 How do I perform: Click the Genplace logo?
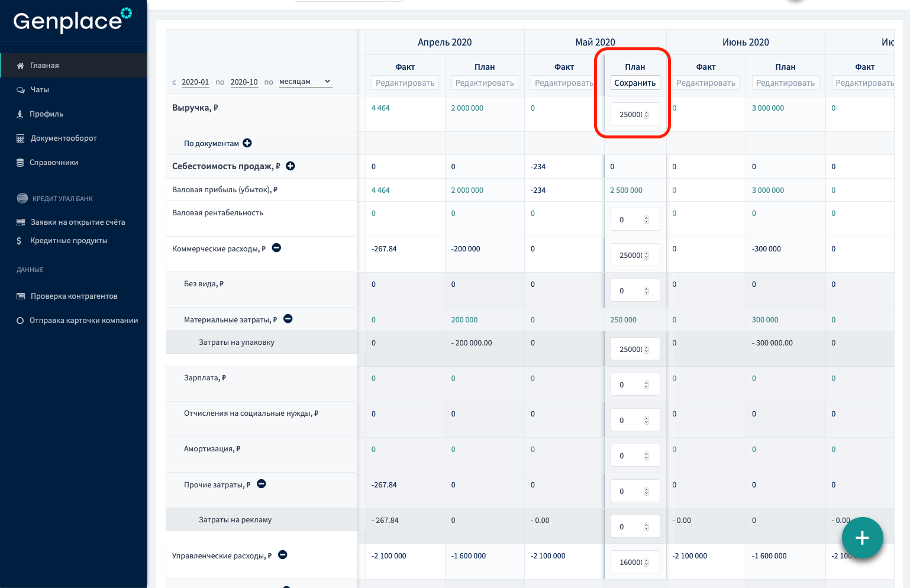[73, 20]
